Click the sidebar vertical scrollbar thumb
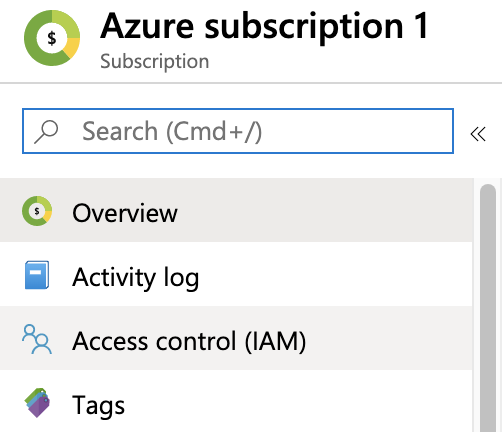The width and height of the screenshot is (502, 432). pos(488,308)
